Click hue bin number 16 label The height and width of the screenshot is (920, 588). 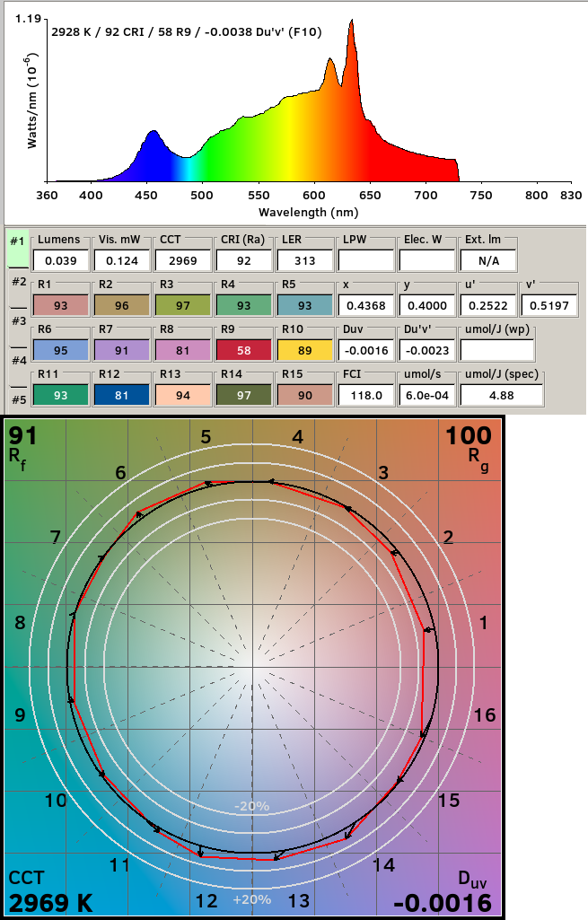click(485, 715)
